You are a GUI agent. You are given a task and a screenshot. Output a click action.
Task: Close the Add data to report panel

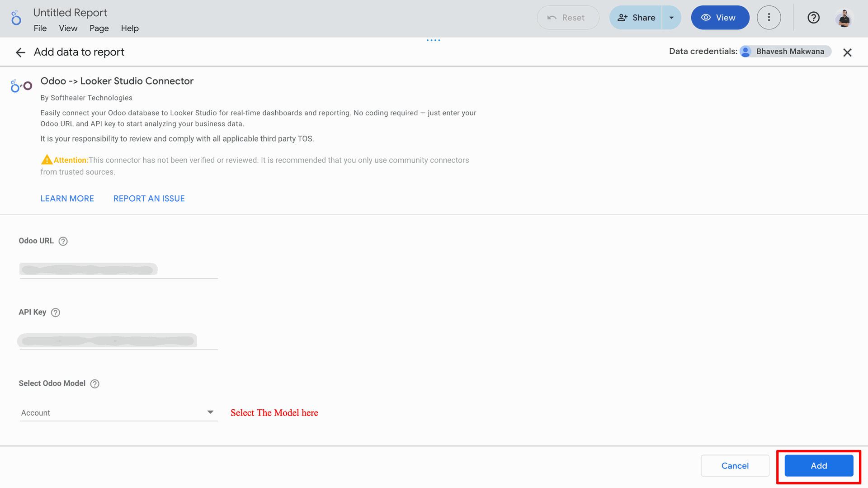tap(847, 52)
